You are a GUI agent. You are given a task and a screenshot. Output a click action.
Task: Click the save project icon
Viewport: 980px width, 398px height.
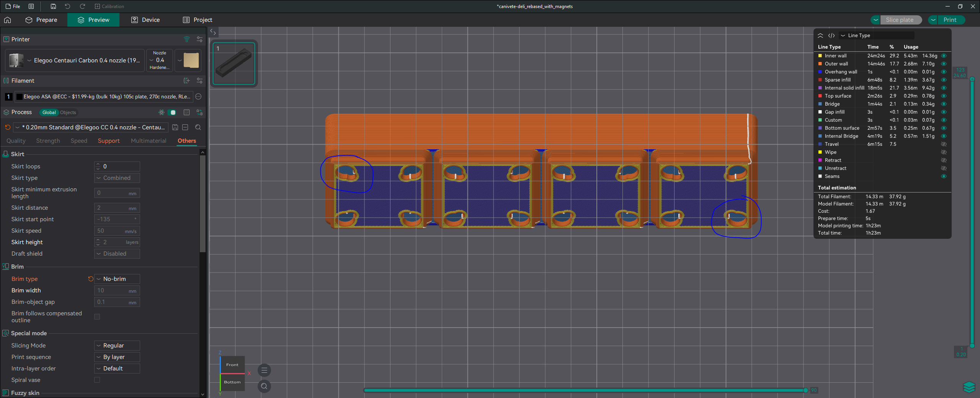pos(53,6)
